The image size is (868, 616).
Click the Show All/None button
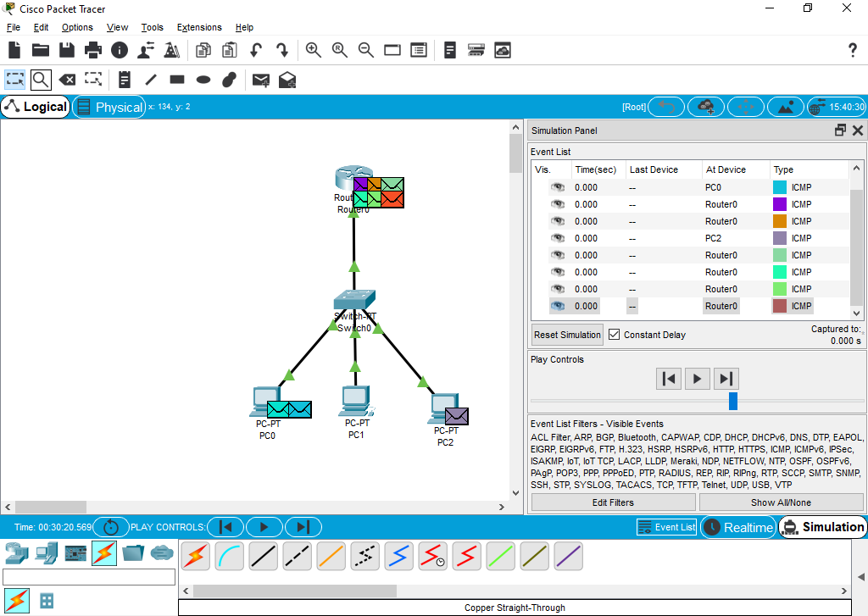781,502
